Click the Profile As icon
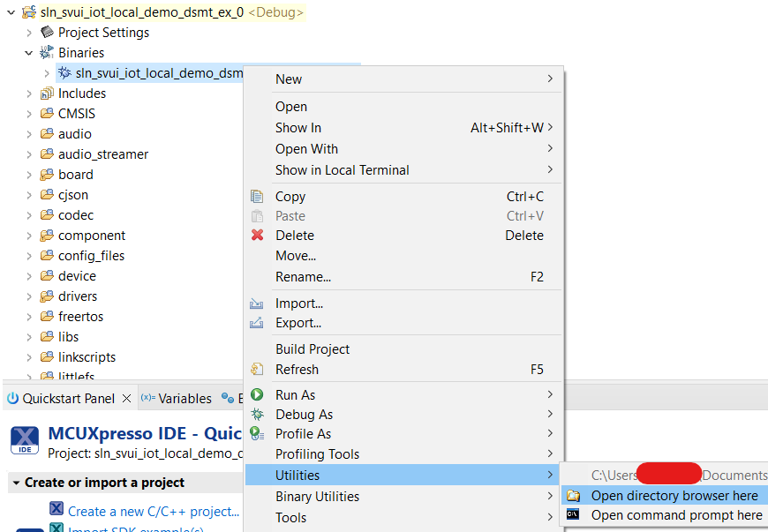This screenshot has height=532, width=768. (x=257, y=433)
